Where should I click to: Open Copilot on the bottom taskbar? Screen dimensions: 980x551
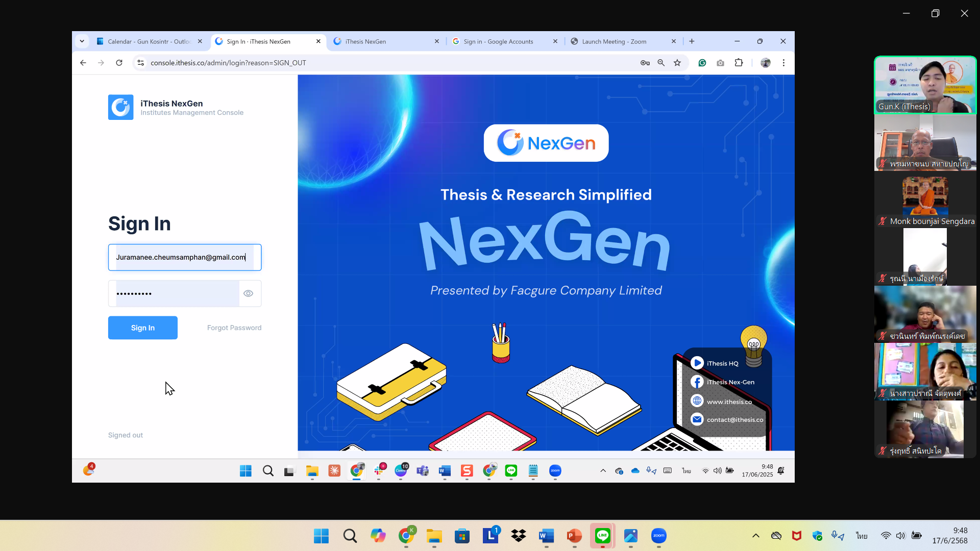click(x=378, y=536)
